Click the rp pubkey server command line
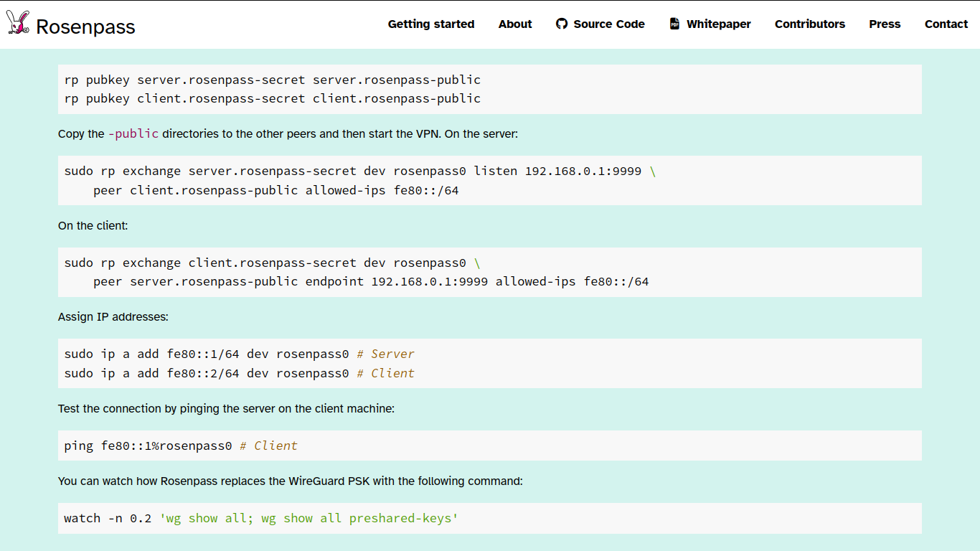Image resolution: width=980 pixels, height=551 pixels. coord(273,80)
